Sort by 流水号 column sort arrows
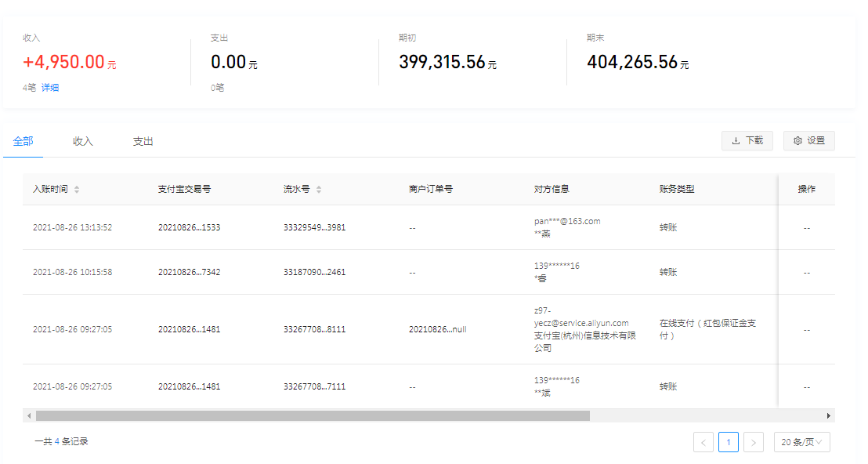 click(319, 190)
